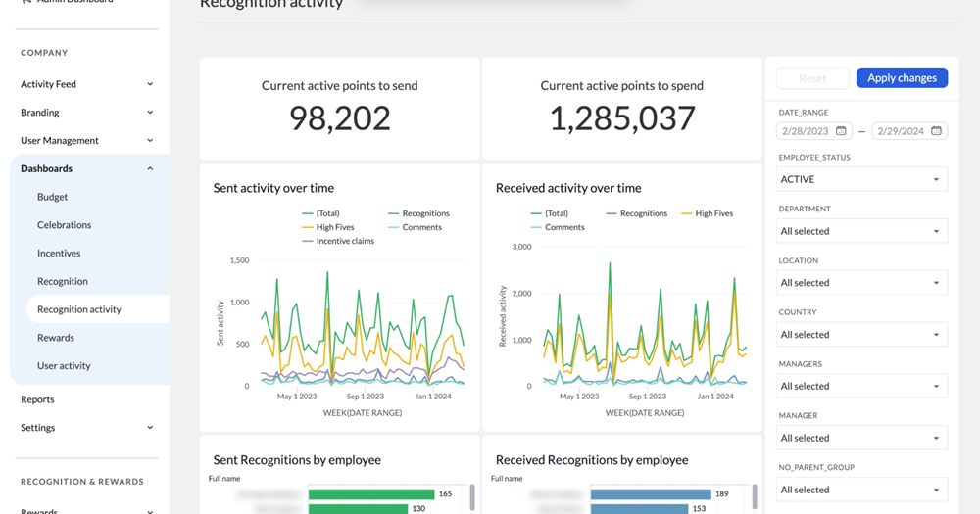Expand the Activity Feed menu
Screen dimensions: 980x514
click(x=87, y=83)
